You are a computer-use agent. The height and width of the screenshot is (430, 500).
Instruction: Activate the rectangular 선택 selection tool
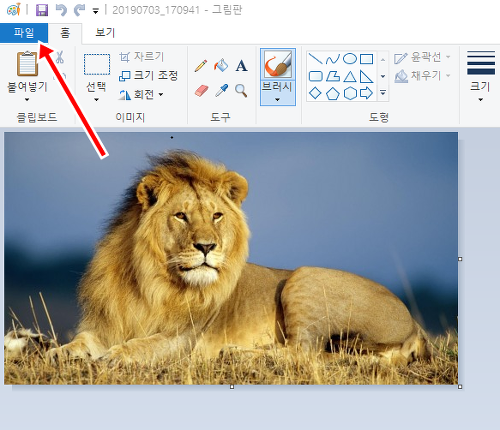97,64
